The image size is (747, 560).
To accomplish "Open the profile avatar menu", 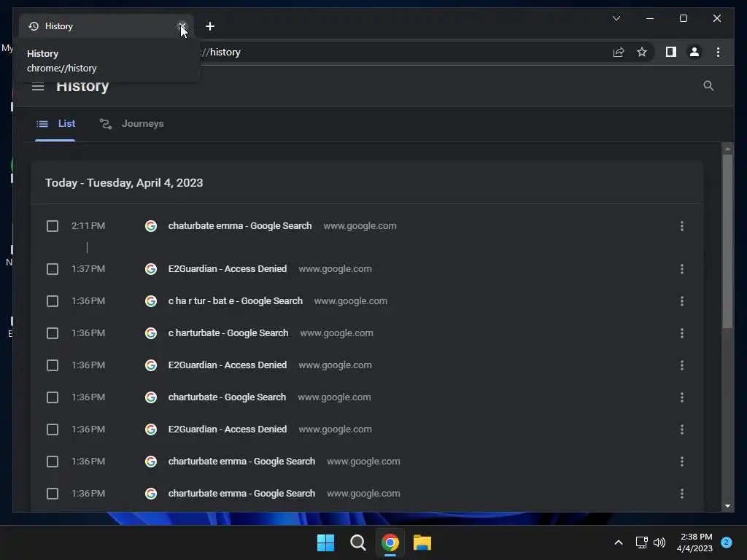I will coord(694,52).
